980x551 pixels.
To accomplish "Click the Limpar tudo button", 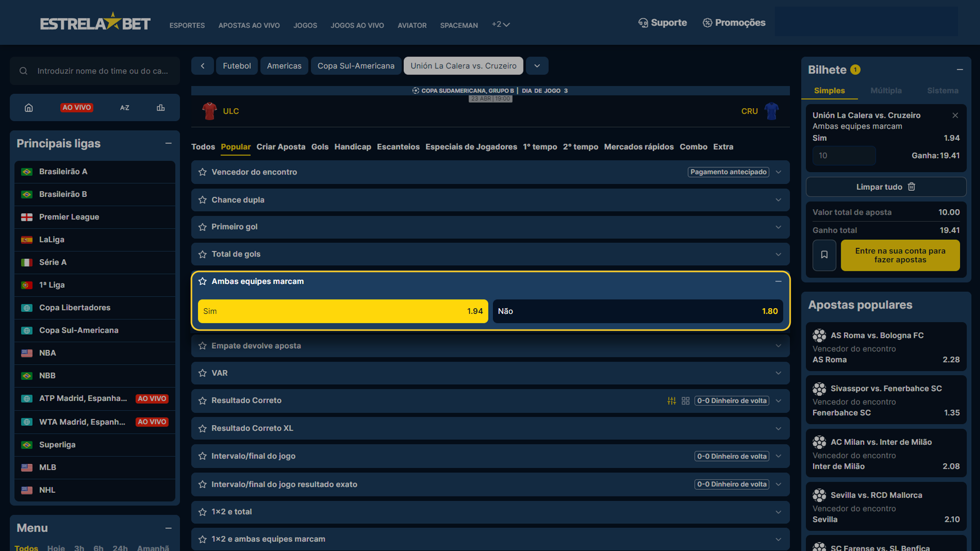I will point(886,187).
